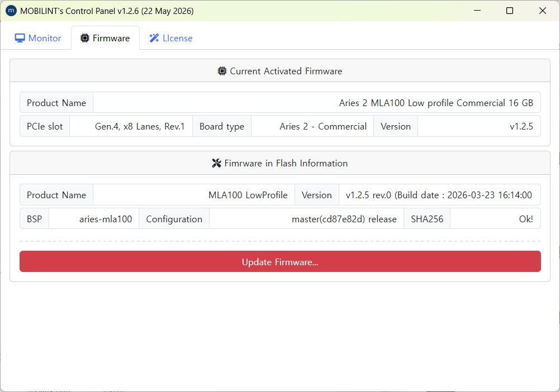Click the 'Product Name' label in activated firmware
The width and height of the screenshot is (560, 392).
point(56,103)
